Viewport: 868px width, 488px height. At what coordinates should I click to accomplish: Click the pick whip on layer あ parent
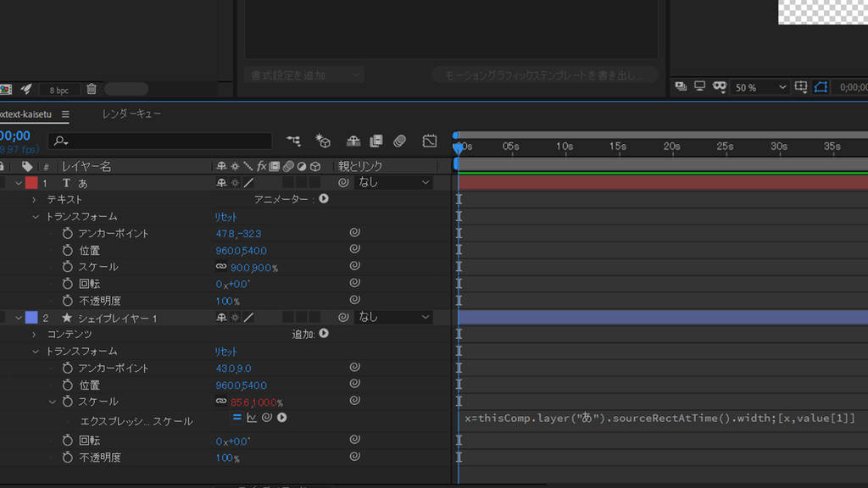(x=343, y=183)
